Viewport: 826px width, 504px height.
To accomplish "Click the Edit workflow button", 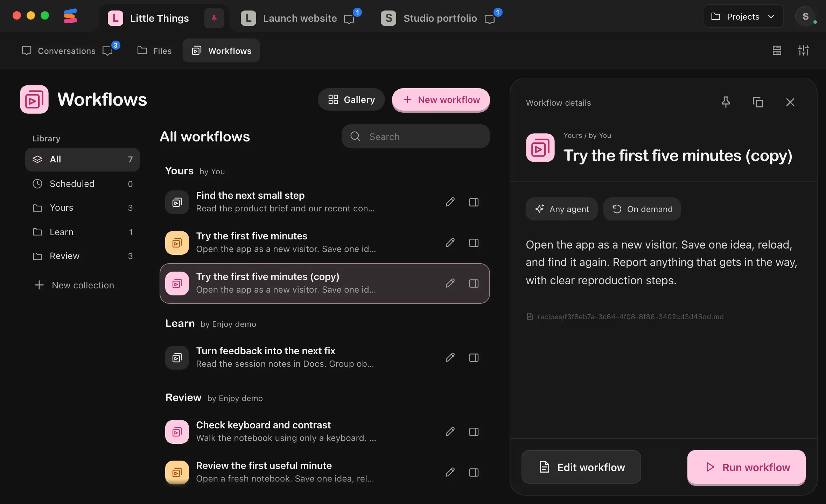I will point(581,467).
